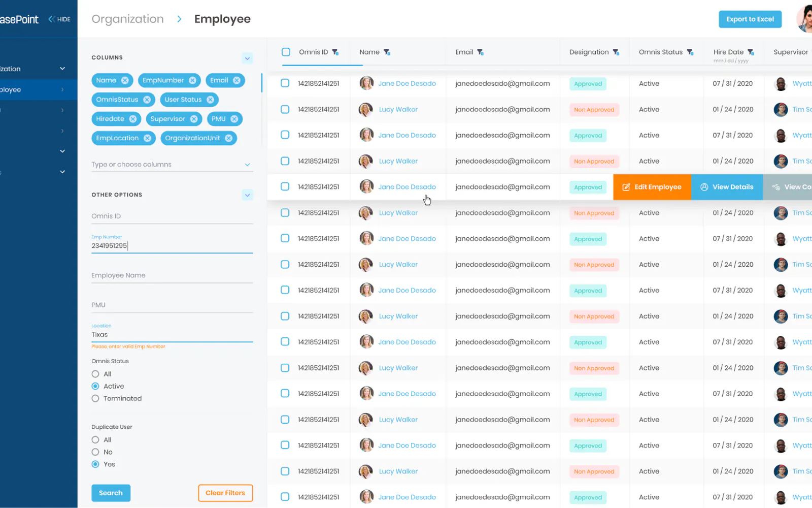The image size is (812, 508).
Task: Remove the EmpNumber column chip
Action: 192,80
